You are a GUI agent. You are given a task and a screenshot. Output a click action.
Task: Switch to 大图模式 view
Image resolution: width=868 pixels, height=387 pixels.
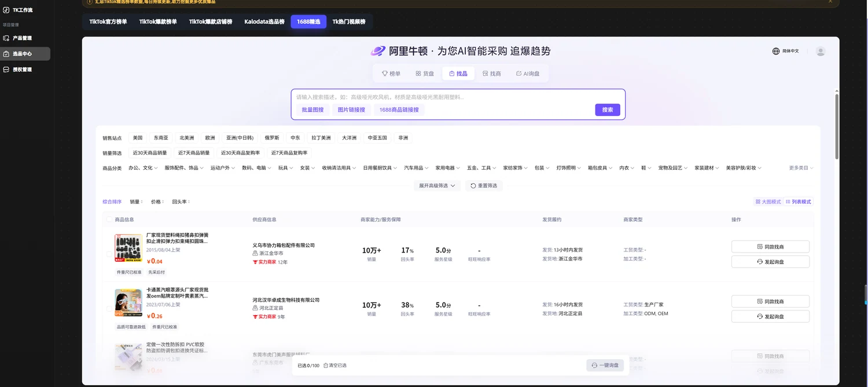[768, 202]
